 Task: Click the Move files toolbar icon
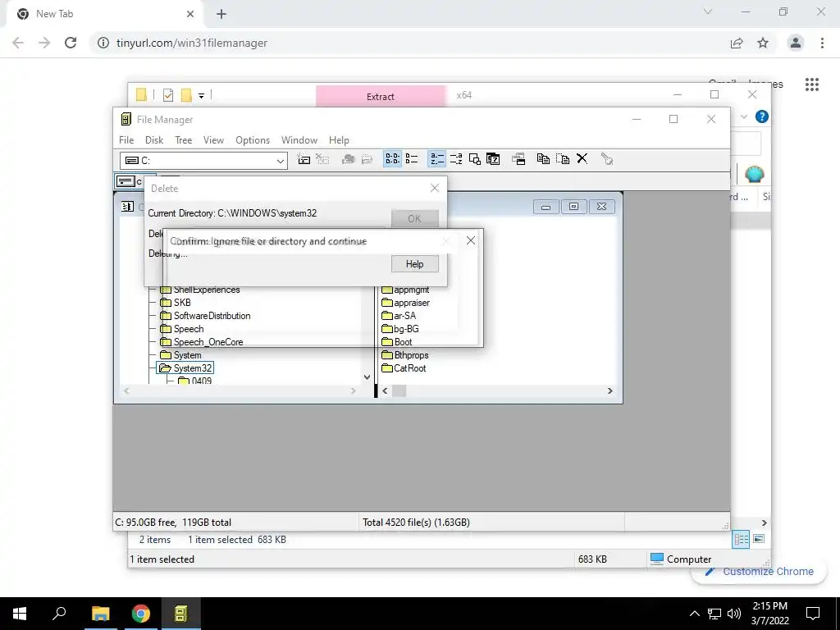(563, 159)
